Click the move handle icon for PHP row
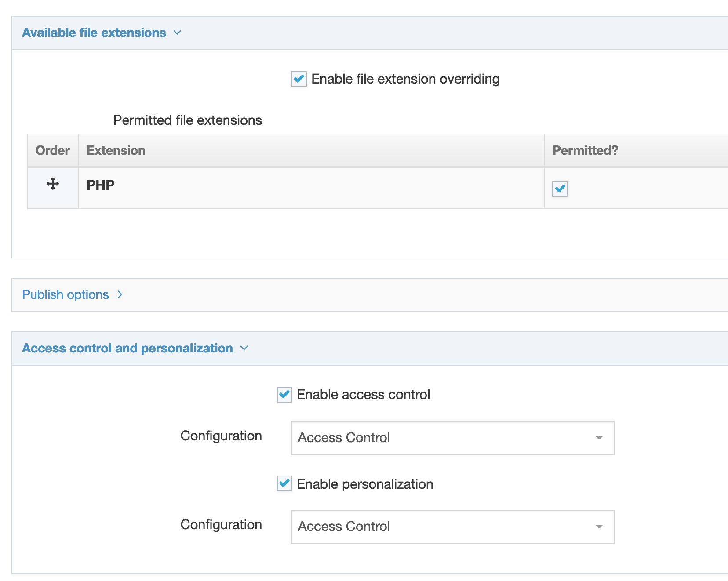728x581 pixels. click(53, 184)
